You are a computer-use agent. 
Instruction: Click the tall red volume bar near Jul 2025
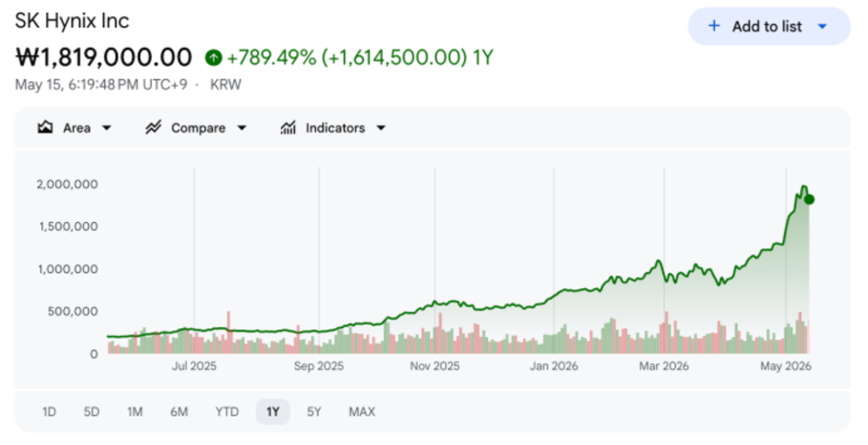pyautogui.click(x=229, y=332)
